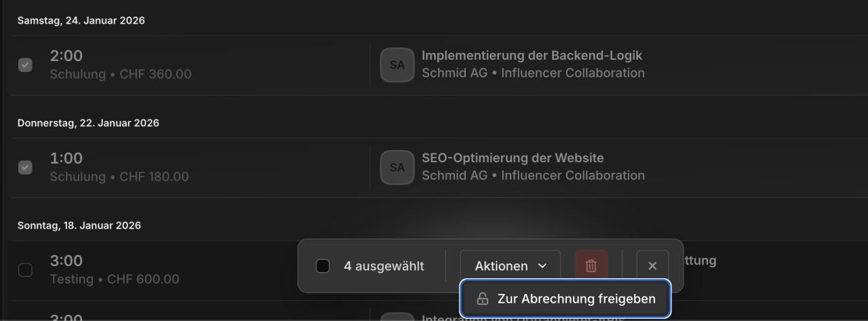
Task: Click the red trash delete icon
Action: pos(591,266)
